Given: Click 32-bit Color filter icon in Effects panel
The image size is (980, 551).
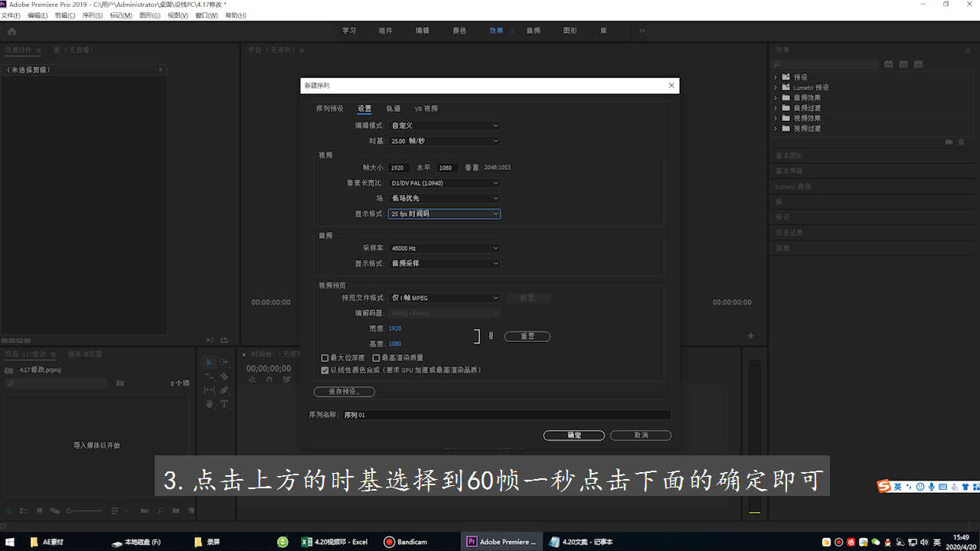Looking at the screenshot, I should coord(903,64).
